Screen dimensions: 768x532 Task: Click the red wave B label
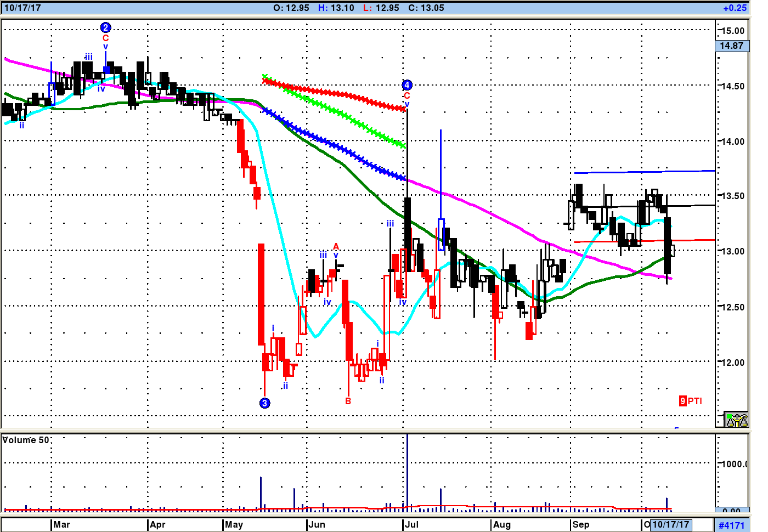(348, 401)
